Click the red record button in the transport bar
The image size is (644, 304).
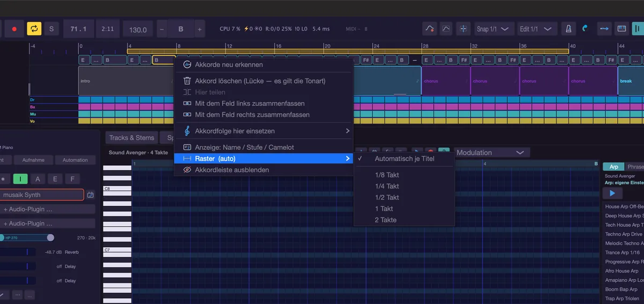click(14, 29)
